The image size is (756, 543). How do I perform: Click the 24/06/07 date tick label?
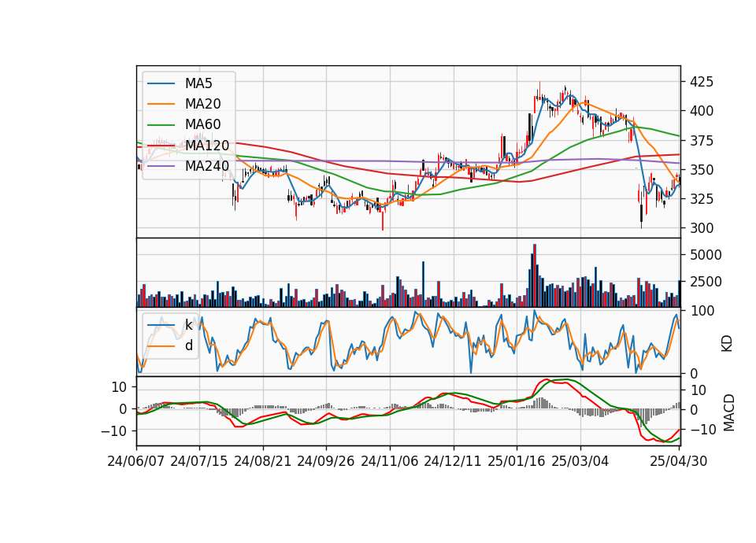pyautogui.click(x=136, y=461)
